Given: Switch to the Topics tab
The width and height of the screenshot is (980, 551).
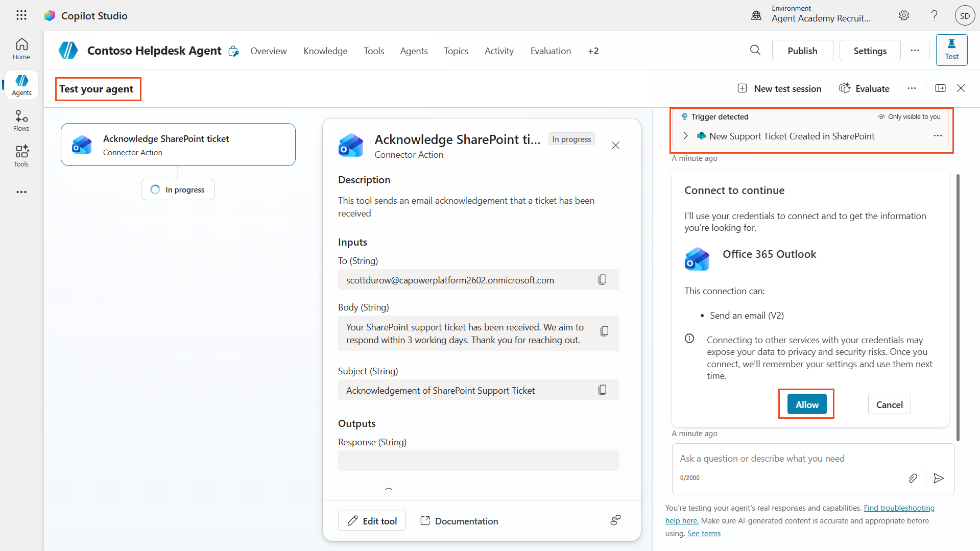Looking at the screenshot, I should pos(456,51).
